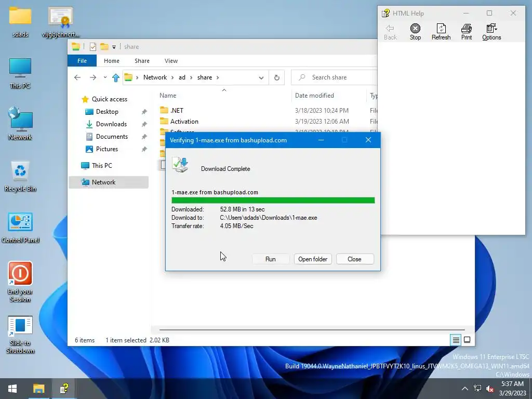Click the Explorer back arrow
532x399 pixels.
[x=77, y=77]
